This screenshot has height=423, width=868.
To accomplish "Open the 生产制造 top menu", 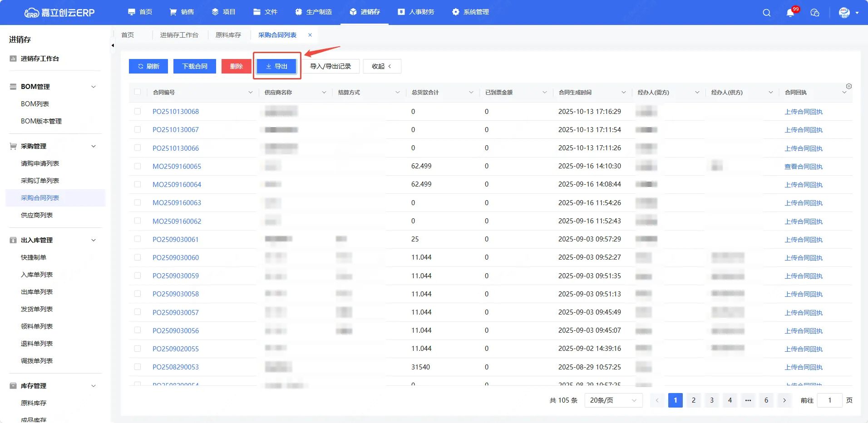I will pyautogui.click(x=314, y=12).
